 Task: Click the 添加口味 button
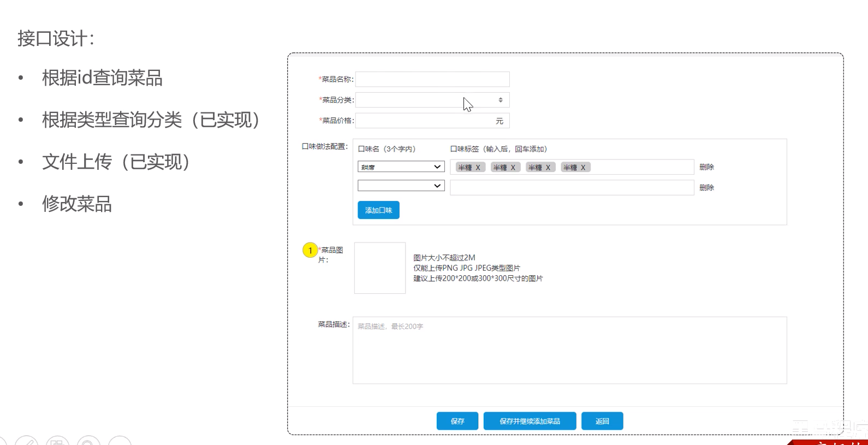[x=378, y=210]
